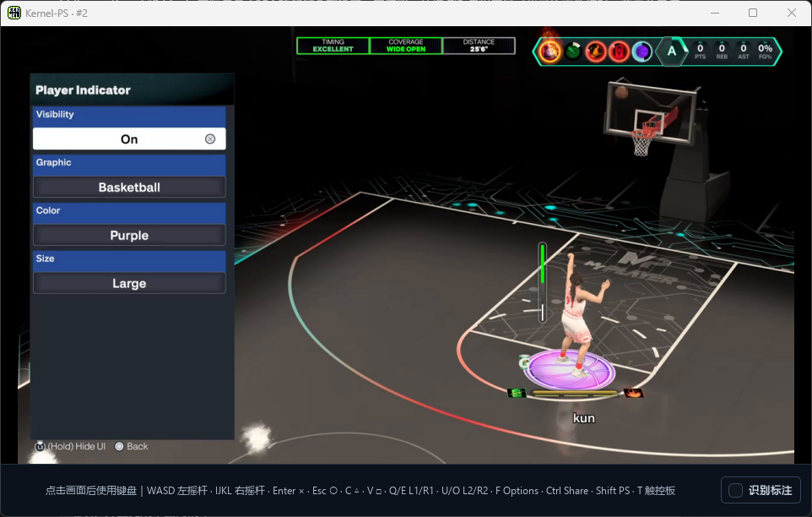Close the Kernel-PS window
The height and width of the screenshot is (517, 812).
791,13
